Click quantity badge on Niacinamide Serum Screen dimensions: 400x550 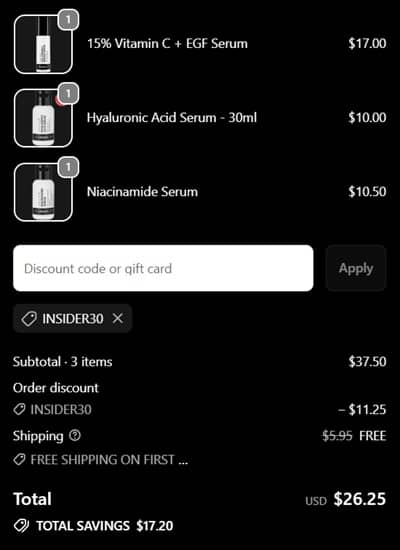click(68, 167)
